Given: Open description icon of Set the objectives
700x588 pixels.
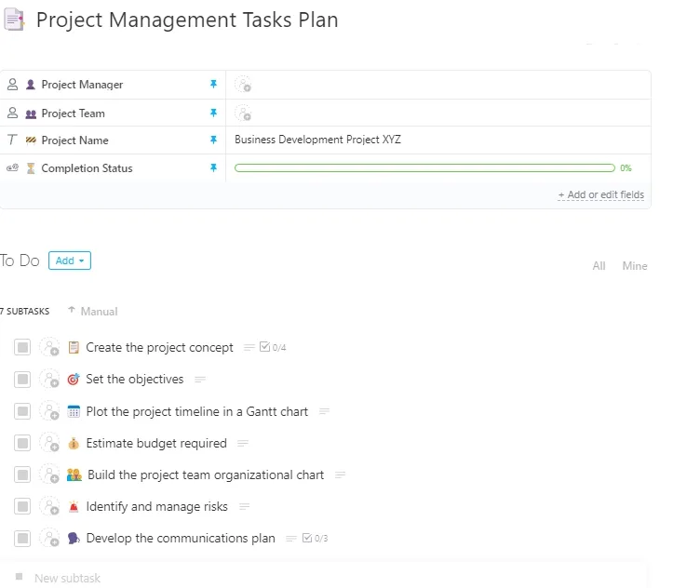Looking at the screenshot, I should click(x=200, y=380).
